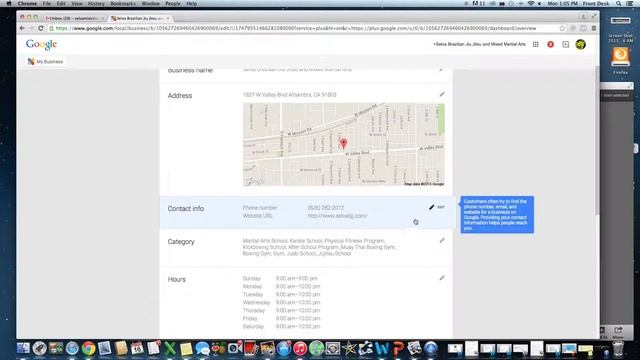Viewport: 640px width, 360px height.
Task: Open the Help menu
Action: pos(191,3)
